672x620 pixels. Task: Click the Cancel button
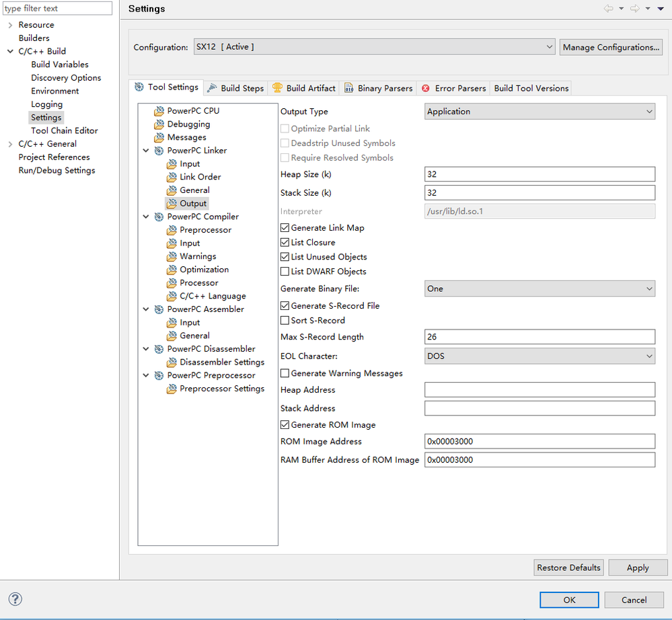coord(634,600)
